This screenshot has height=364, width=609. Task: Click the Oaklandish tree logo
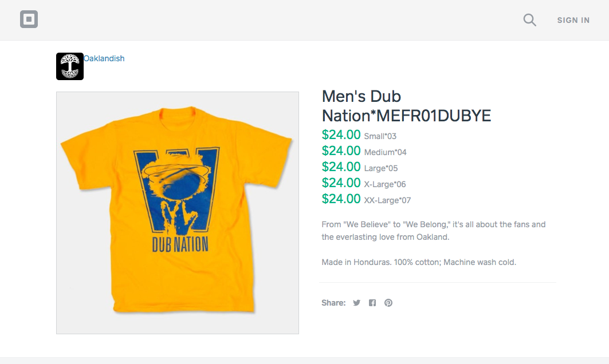point(70,66)
